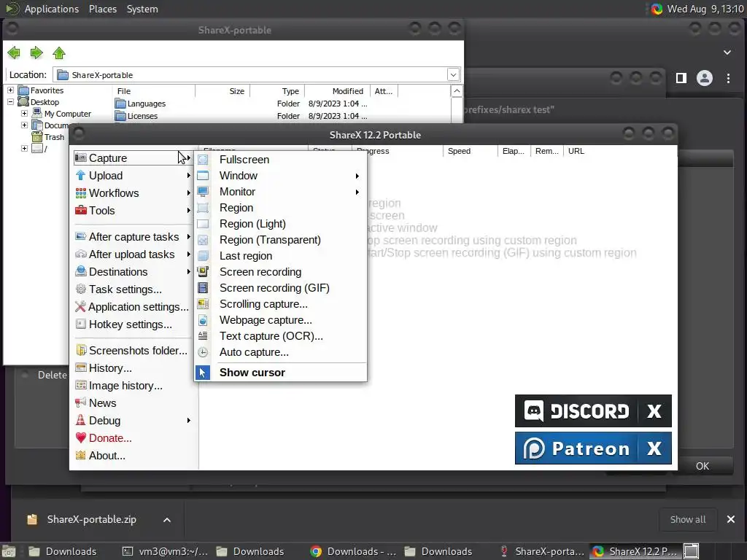The image size is (747, 560).
Task: Switch to vm3 terminal taskbar item
Action: [166, 551]
